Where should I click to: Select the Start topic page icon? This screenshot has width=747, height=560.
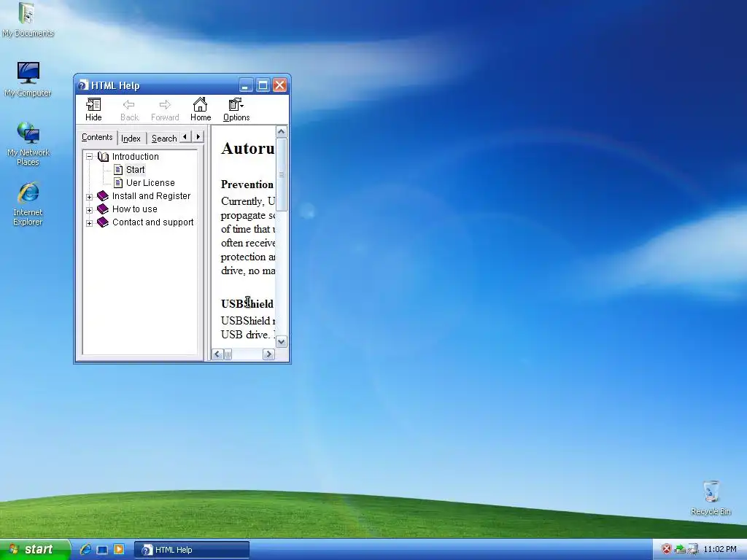click(118, 170)
